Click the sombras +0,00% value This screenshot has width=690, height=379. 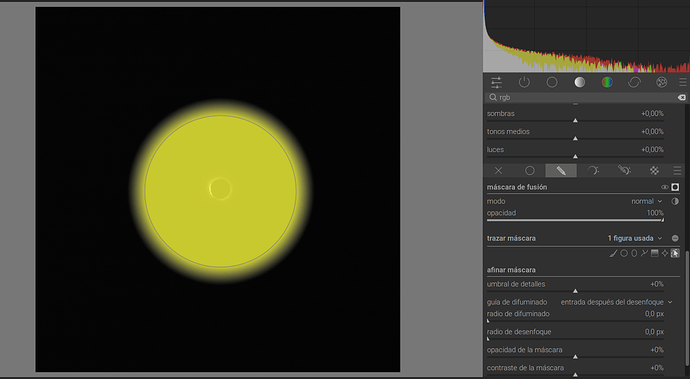pos(652,114)
